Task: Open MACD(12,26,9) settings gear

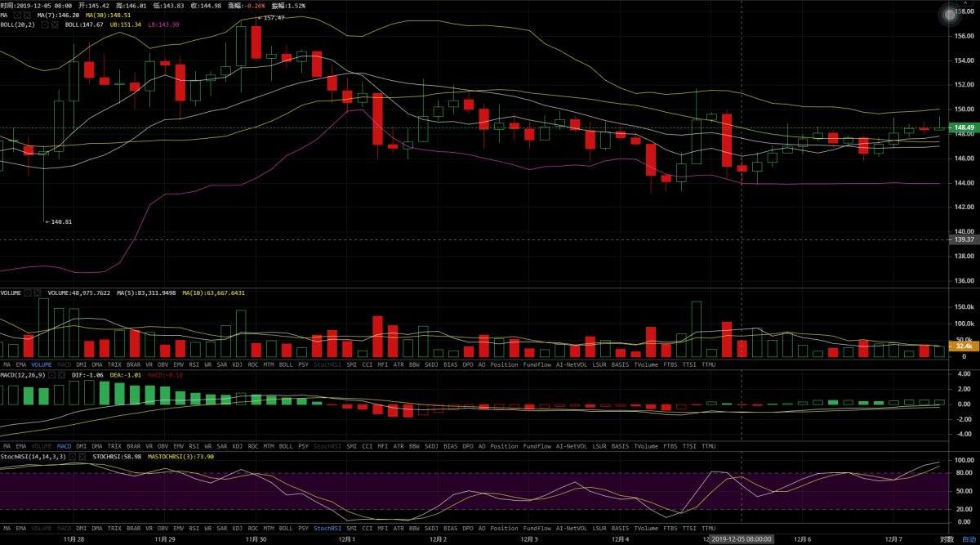Action: [51, 375]
